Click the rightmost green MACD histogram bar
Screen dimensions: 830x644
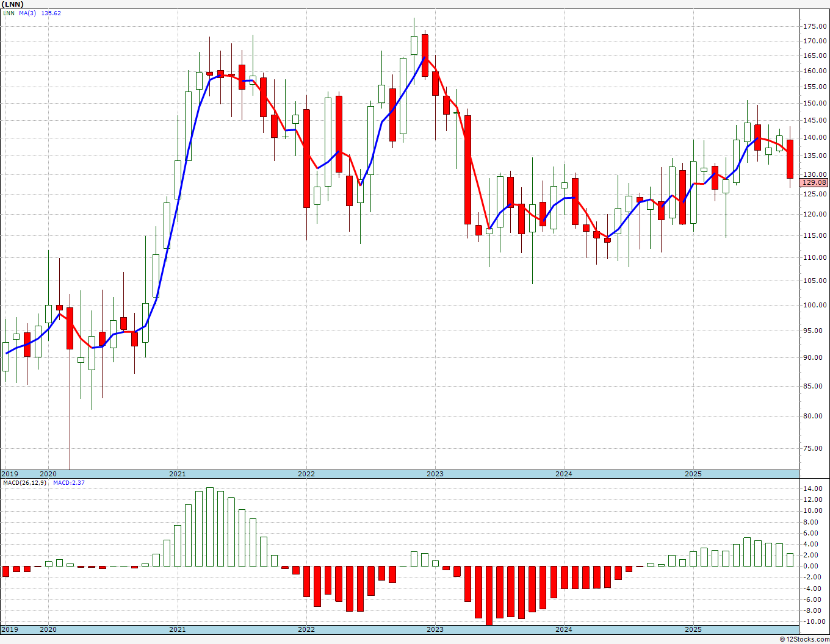pos(790,560)
